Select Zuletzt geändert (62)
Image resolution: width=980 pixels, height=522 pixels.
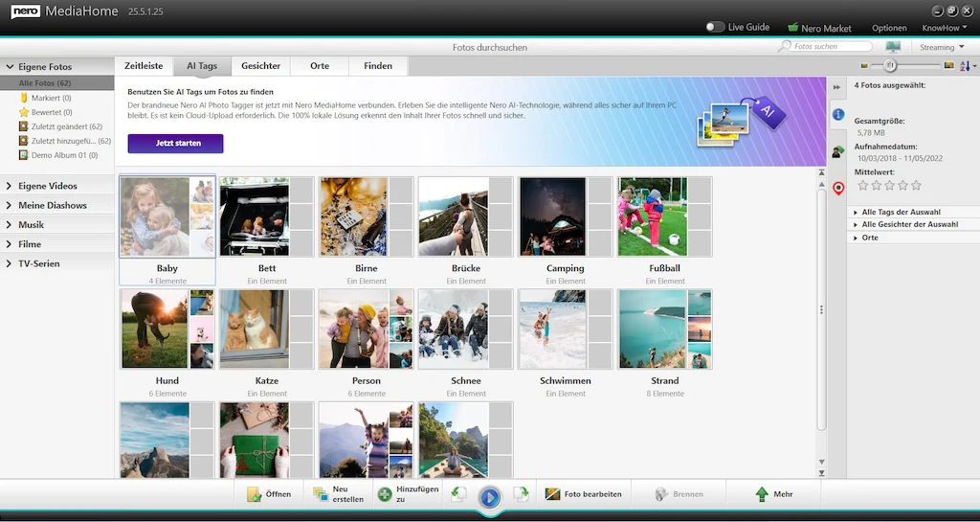click(x=60, y=126)
